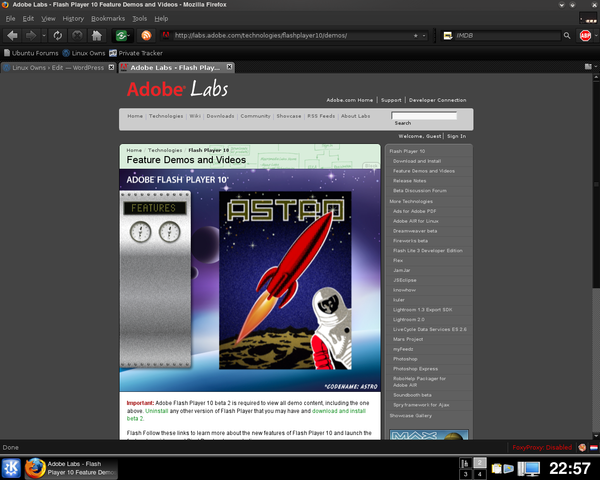Open the KDE K menu launcher
This screenshot has width=600, height=480.
click(x=11, y=468)
